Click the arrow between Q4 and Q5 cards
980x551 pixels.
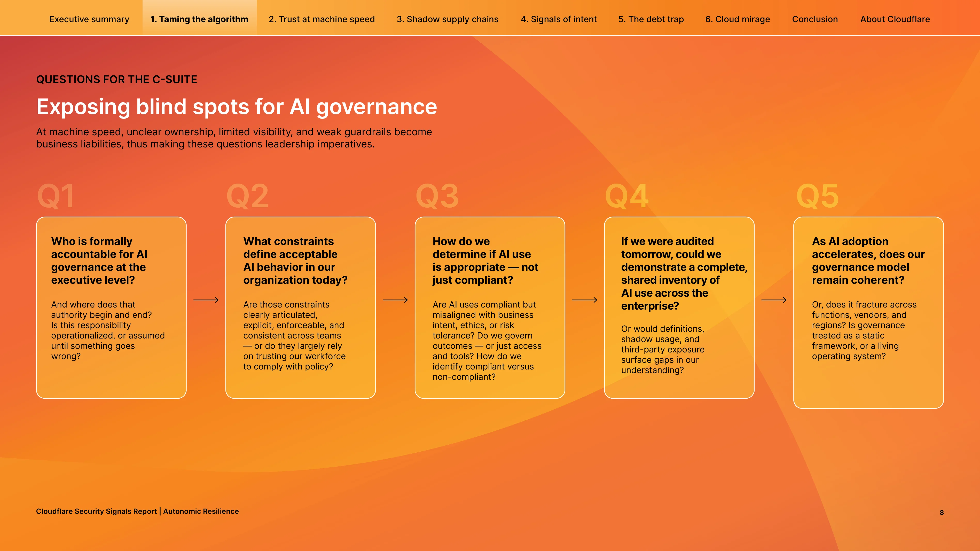click(x=774, y=300)
